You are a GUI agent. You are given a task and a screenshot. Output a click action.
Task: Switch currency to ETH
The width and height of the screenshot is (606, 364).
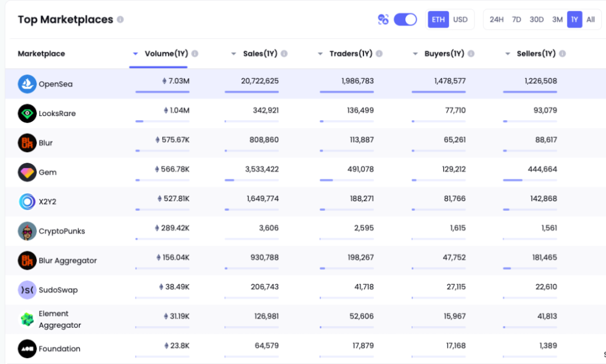point(439,20)
